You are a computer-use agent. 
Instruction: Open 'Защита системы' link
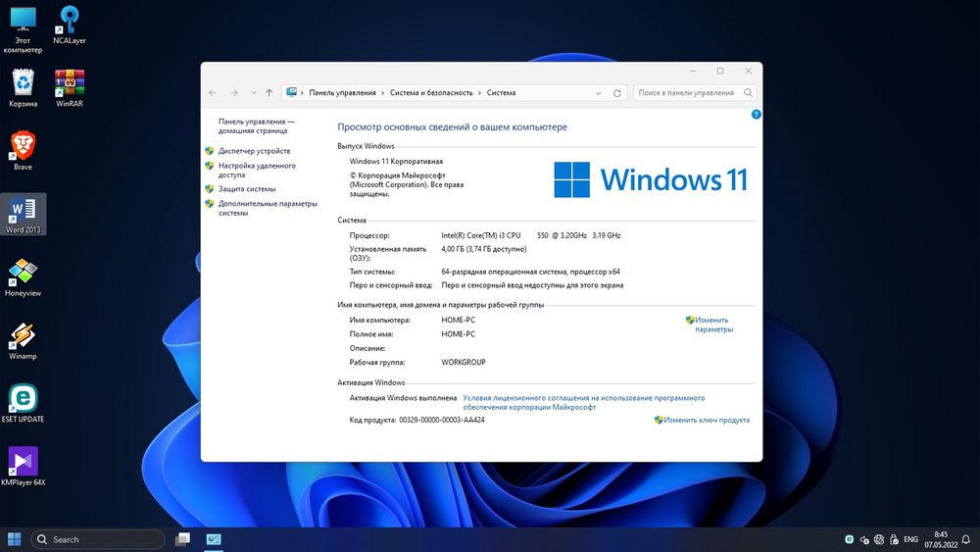pos(247,189)
